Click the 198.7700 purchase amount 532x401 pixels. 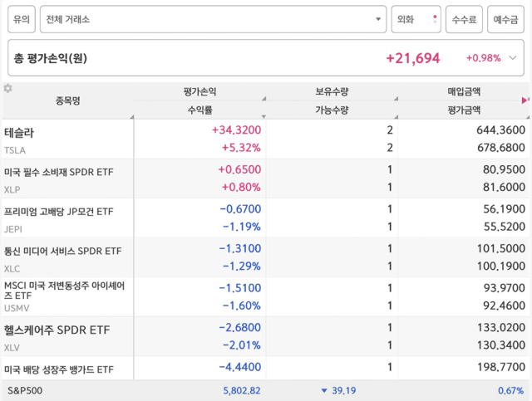[501, 367]
